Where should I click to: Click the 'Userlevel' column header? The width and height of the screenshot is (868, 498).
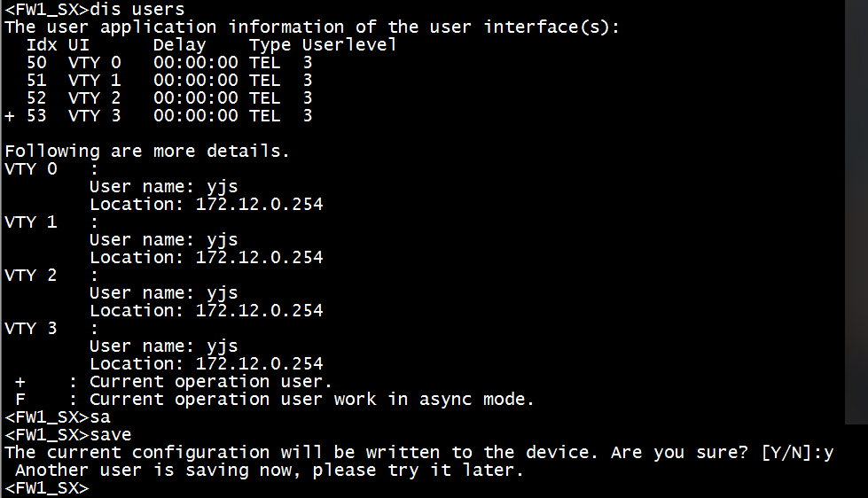coord(348,44)
